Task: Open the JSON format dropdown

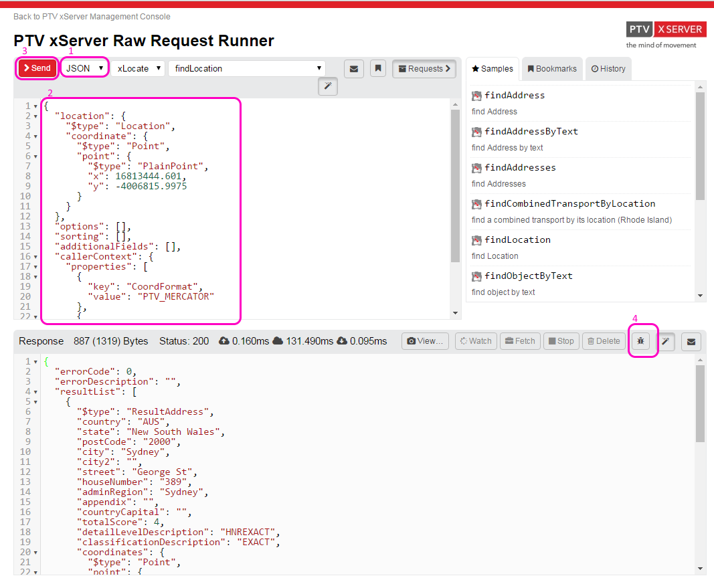Action: point(84,68)
